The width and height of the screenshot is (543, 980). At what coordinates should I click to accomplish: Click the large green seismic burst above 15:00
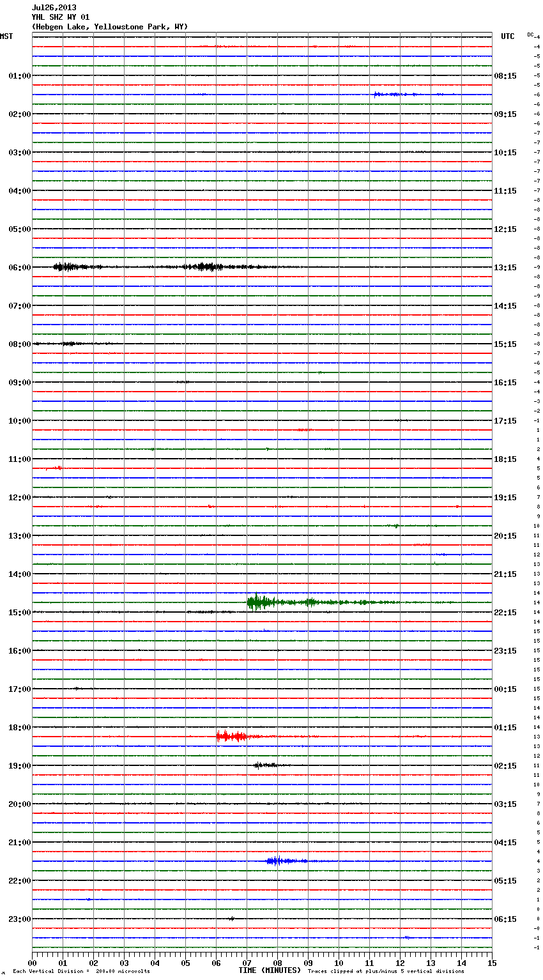coord(261,602)
